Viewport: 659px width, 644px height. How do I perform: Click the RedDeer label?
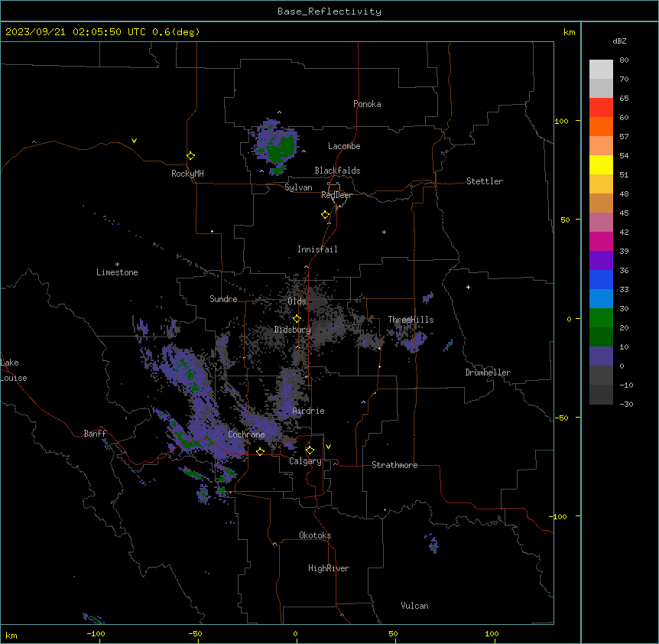(336, 195)
